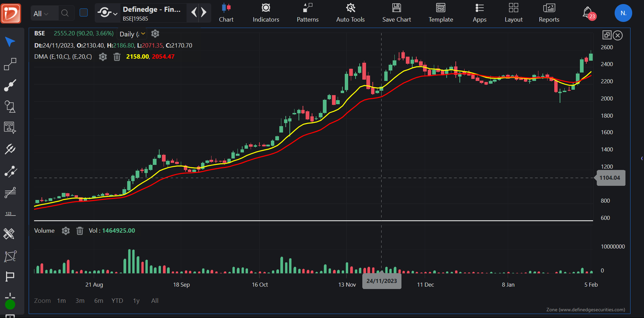This screenshot has width=644, height=318.
Task: Set zoom range to All
Action: coord(155,300)
